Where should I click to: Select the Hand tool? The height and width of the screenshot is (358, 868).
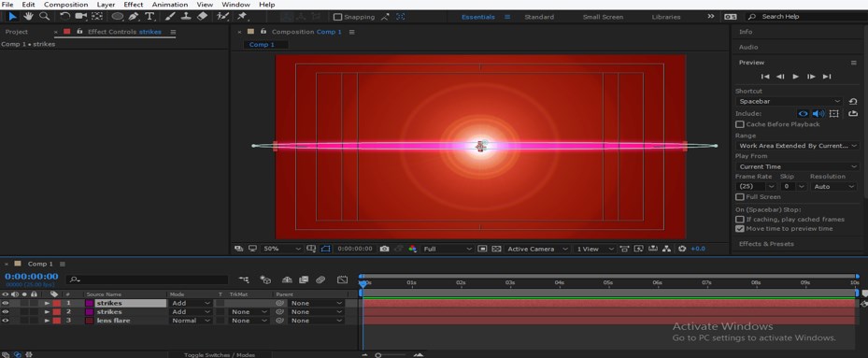28,17
